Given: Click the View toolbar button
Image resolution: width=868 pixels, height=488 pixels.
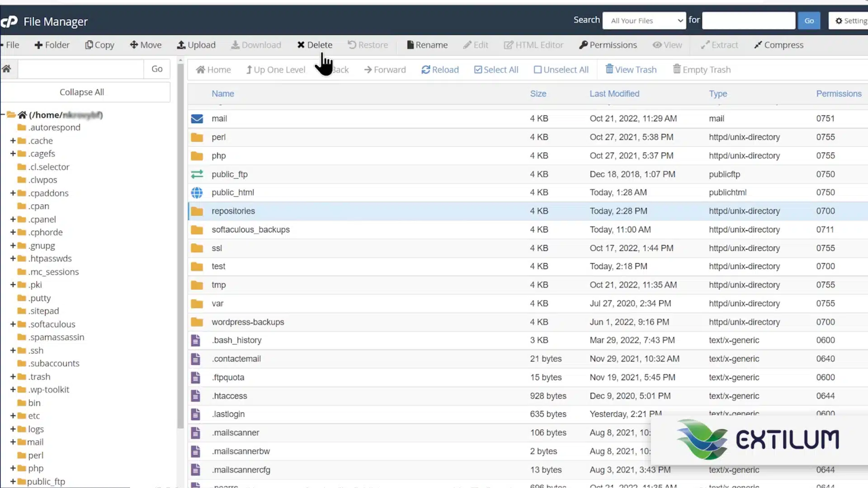Looking at the screenshot, I should [667, 45].
